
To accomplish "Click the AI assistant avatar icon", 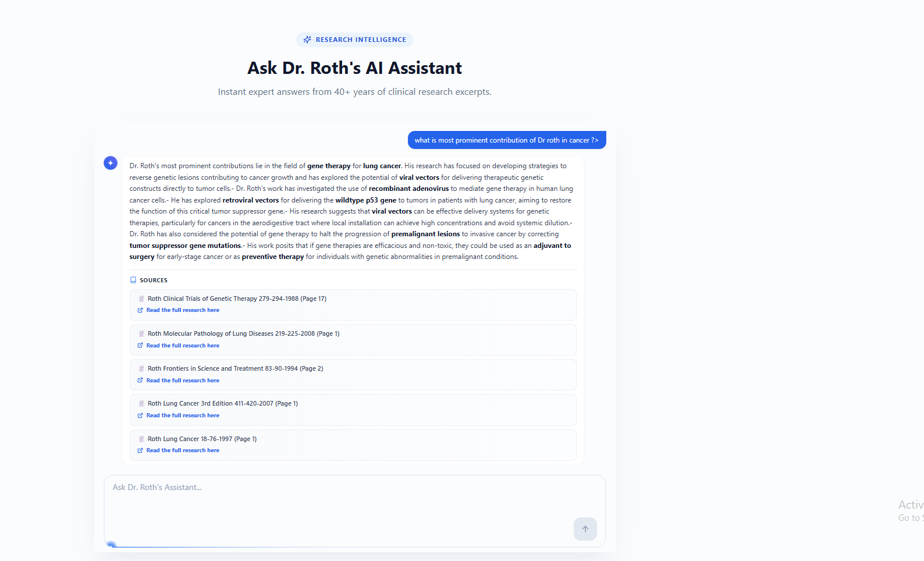I will (x=111, y=163).
